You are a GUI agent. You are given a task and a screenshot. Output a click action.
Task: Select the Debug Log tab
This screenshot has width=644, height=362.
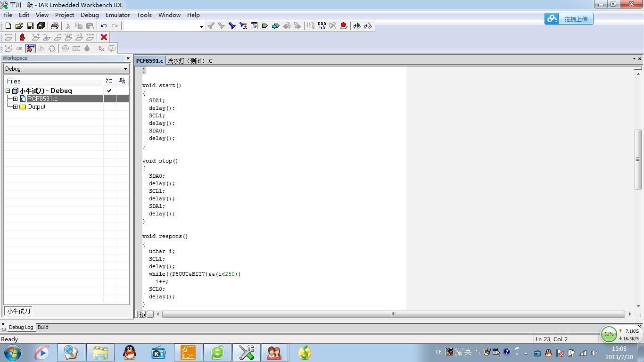coord(21,327)
